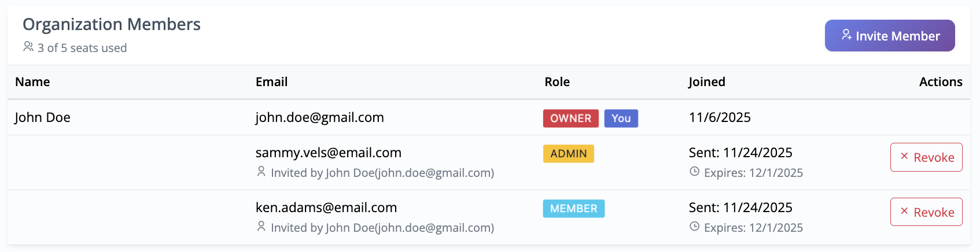
Task: Click the X icon in sammy.vels Revoke button
Action: click(x=904, y=157)
